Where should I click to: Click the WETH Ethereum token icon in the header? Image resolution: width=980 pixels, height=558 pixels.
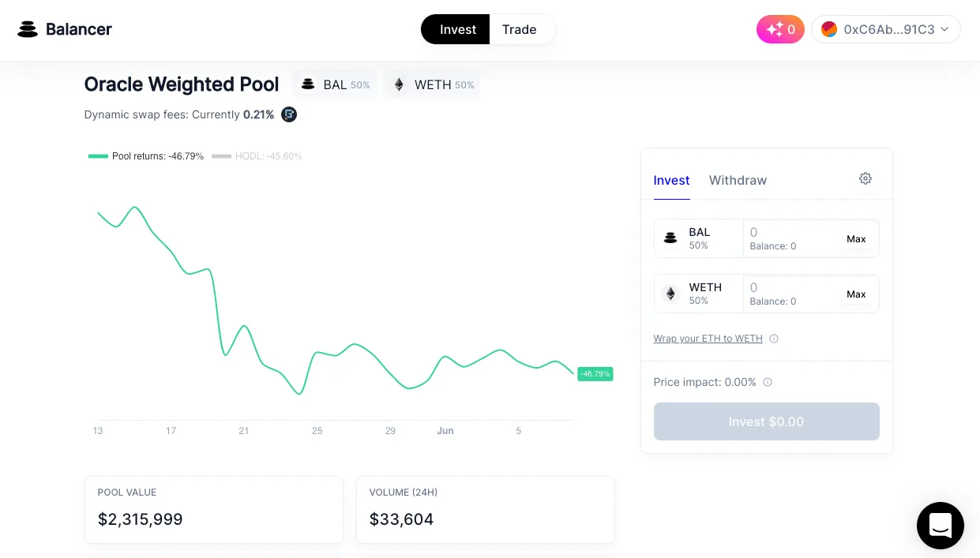click(x=399, y=84)
